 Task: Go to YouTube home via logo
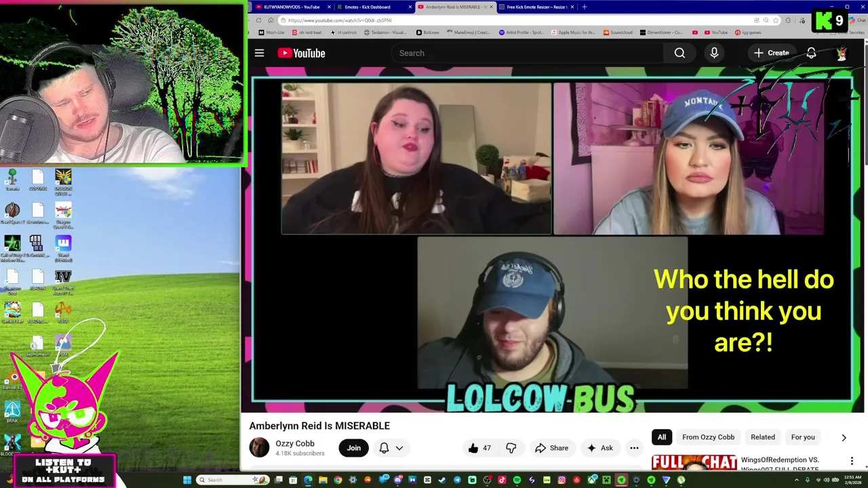pyautogui.click(x=301, y=53)
